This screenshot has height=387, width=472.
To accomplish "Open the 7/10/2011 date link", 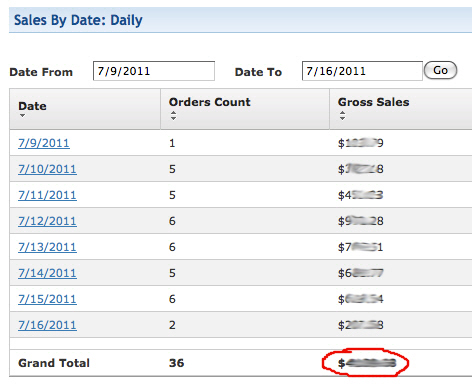I will [47, 169].
